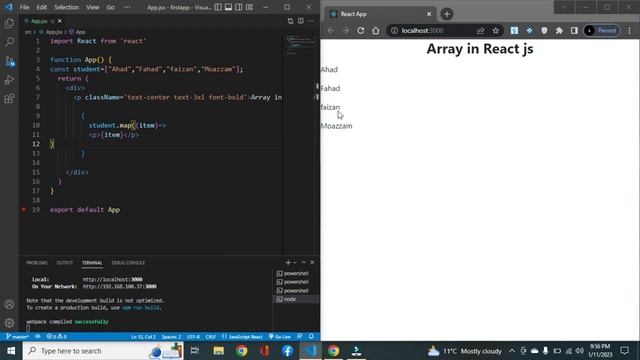Open Chrome tab search chevron
Screen dimensions: 640x360
(564, 7)
